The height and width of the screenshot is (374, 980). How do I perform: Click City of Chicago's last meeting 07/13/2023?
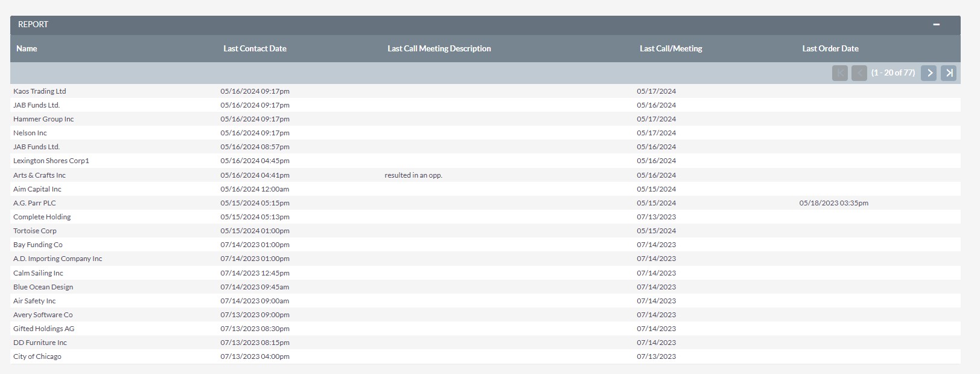[x=657, y=356]
